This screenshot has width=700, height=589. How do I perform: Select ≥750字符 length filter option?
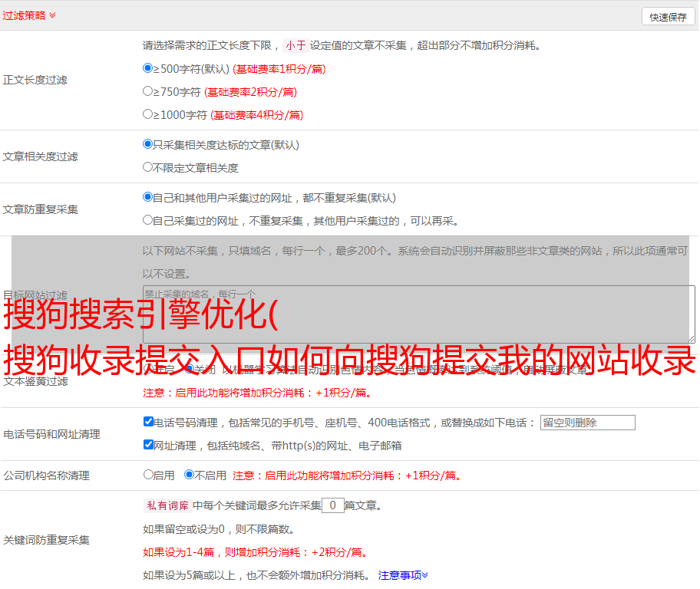click(147, 91)
